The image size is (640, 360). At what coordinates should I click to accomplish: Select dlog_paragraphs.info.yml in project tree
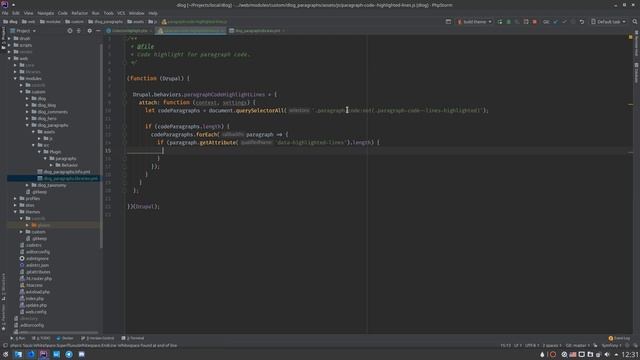(x=67, y=172)
